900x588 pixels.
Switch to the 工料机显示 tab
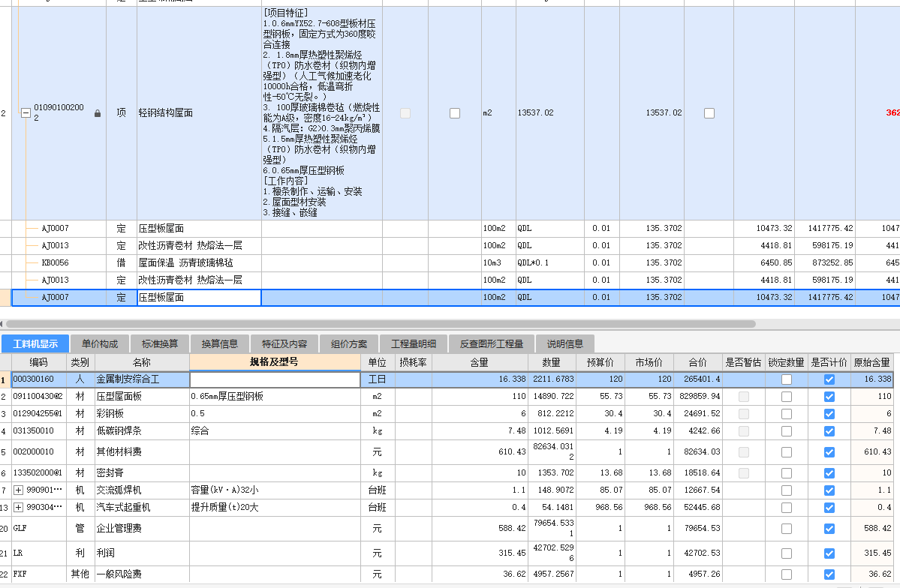click(35, 344)
